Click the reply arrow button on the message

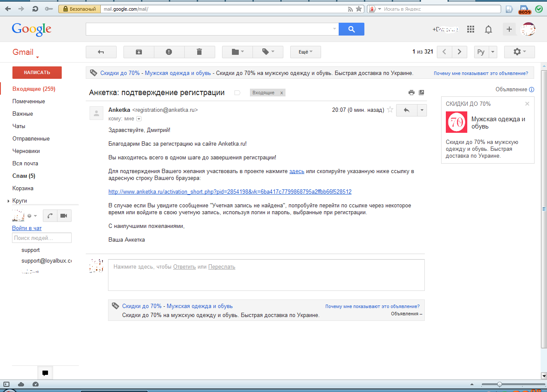tap(406, 110)
